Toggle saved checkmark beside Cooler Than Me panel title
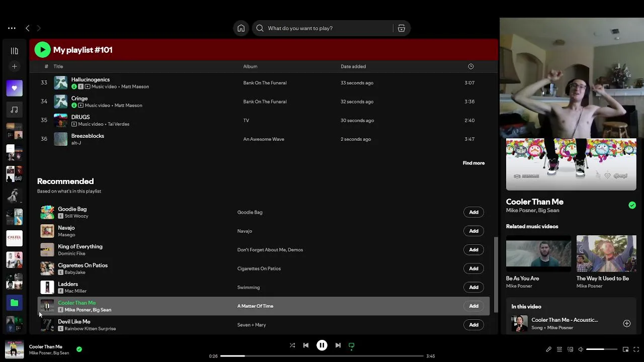644x362 pixels. tap(632, 205)
